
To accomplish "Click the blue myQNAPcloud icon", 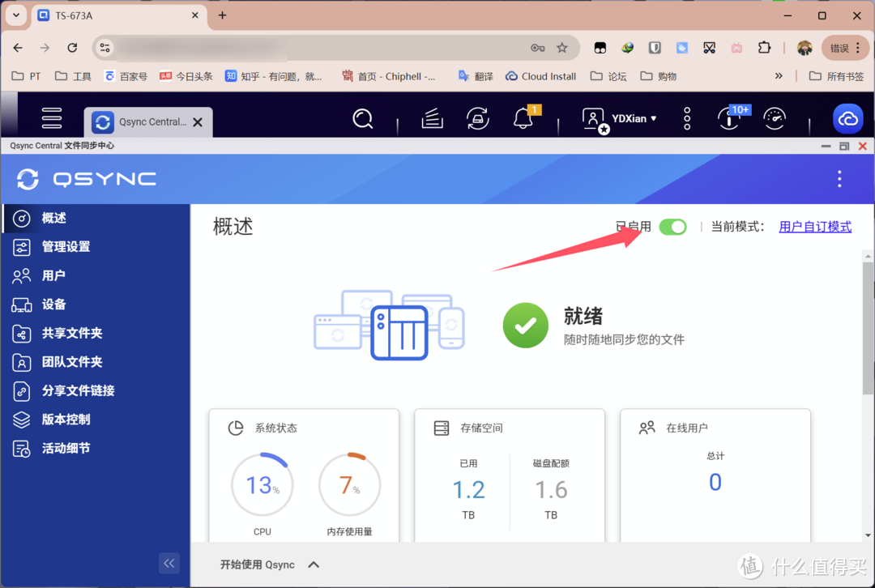I will (x=847, y=119).
